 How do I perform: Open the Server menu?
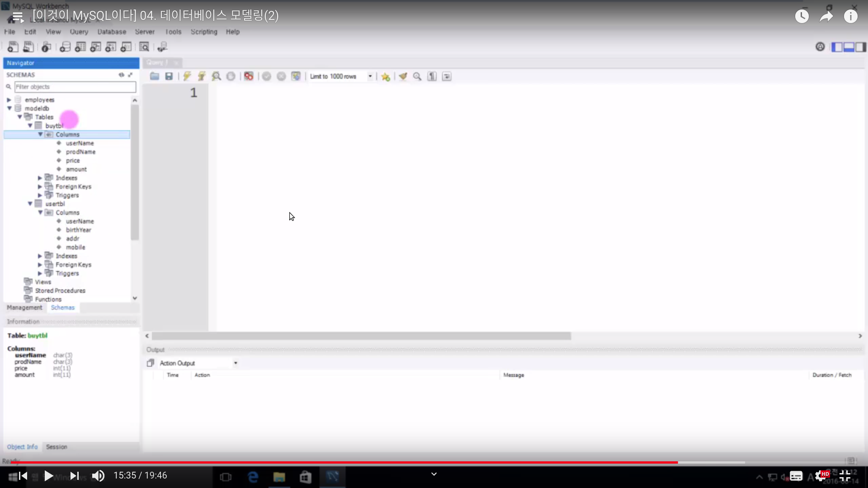(145, 32)
